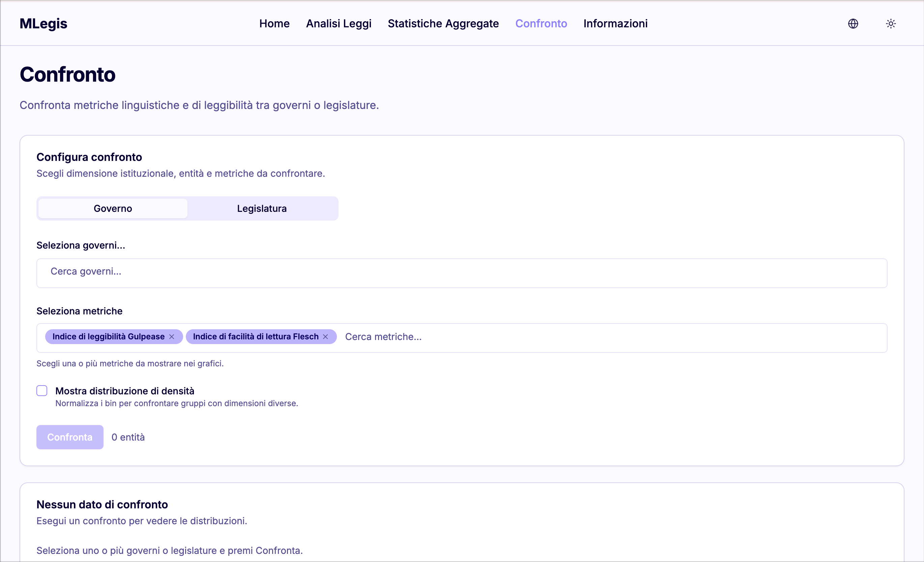Viewport: 924px width, 562px height.
Task: Click the Seleziona governi label
Action: (81, 245)
